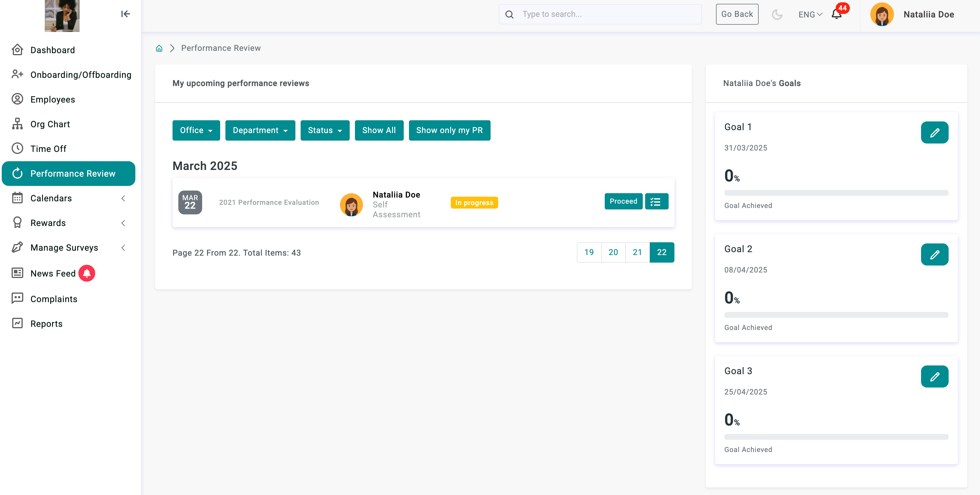This screenshot has height=495, width=980.
Task: Click Proceed on 2021 Performance Evaluation
Action: tap(623, 201)
